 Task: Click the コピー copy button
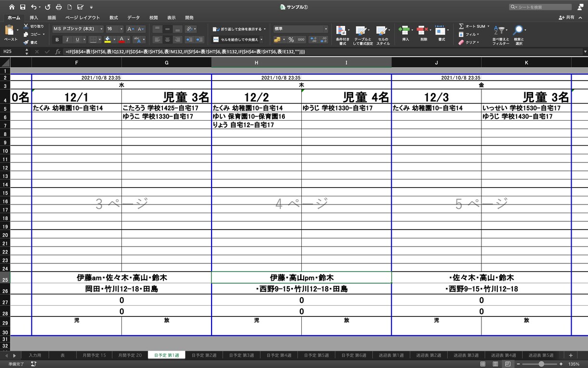[x=33, y=34]
